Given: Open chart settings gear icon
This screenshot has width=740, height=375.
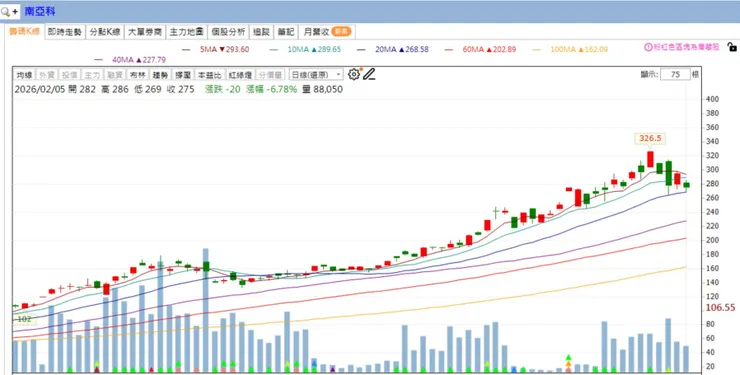Looking at the screenshot, I should [354, 74].
